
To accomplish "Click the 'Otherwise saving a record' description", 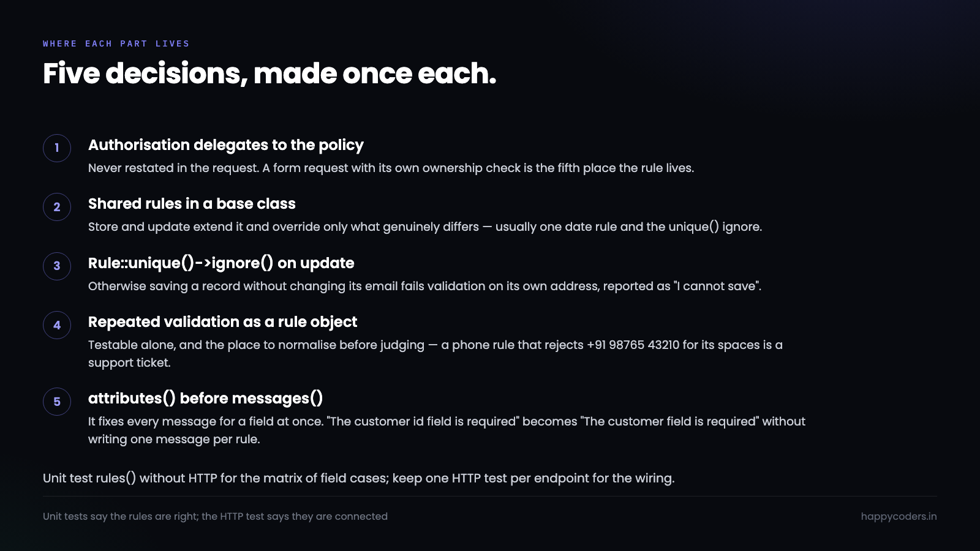I will [x=424, y=287].
